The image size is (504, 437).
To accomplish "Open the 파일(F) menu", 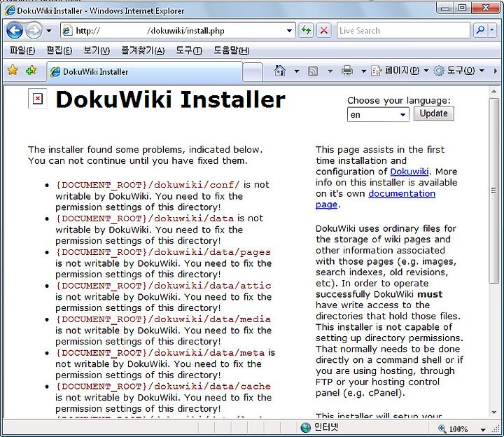I will point(22,50).
